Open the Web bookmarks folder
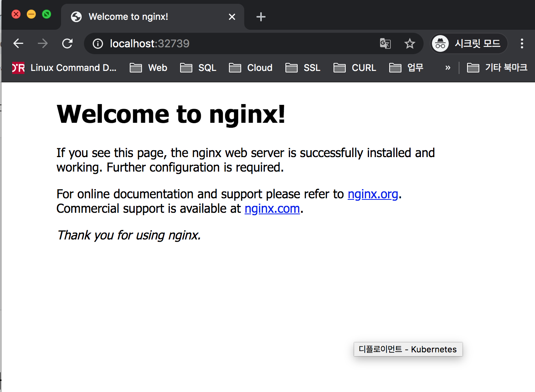The height and width of the screenshot is (392, 535). [x=148, y=68]
